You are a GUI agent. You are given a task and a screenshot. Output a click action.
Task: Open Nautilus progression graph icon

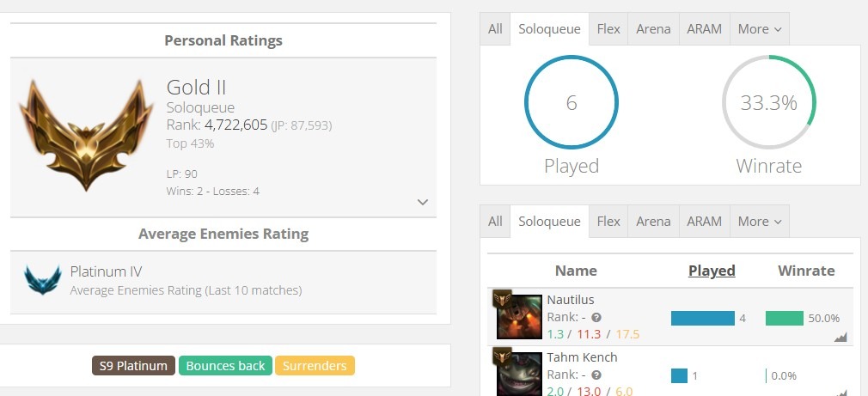pos(840,337)
